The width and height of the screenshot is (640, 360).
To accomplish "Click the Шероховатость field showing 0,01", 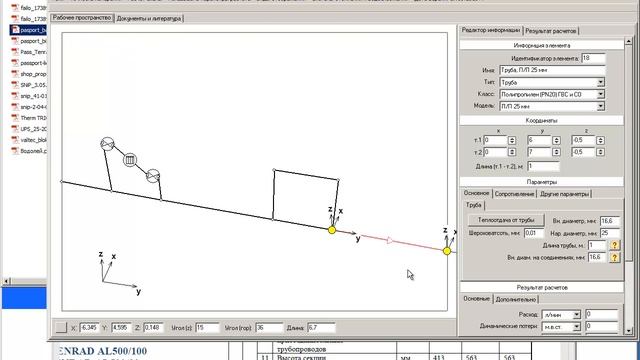I will (534, 233).
